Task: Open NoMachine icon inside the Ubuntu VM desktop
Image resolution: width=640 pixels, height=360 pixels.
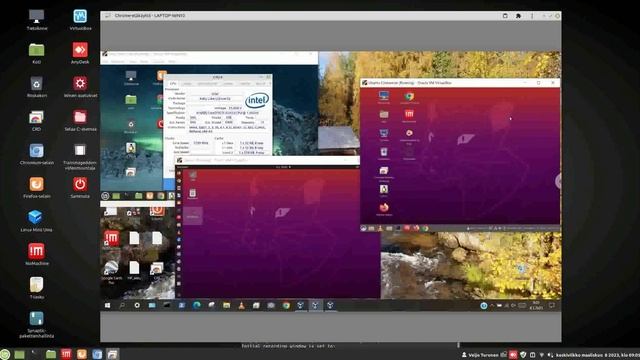Action: (x=409, y=114)
